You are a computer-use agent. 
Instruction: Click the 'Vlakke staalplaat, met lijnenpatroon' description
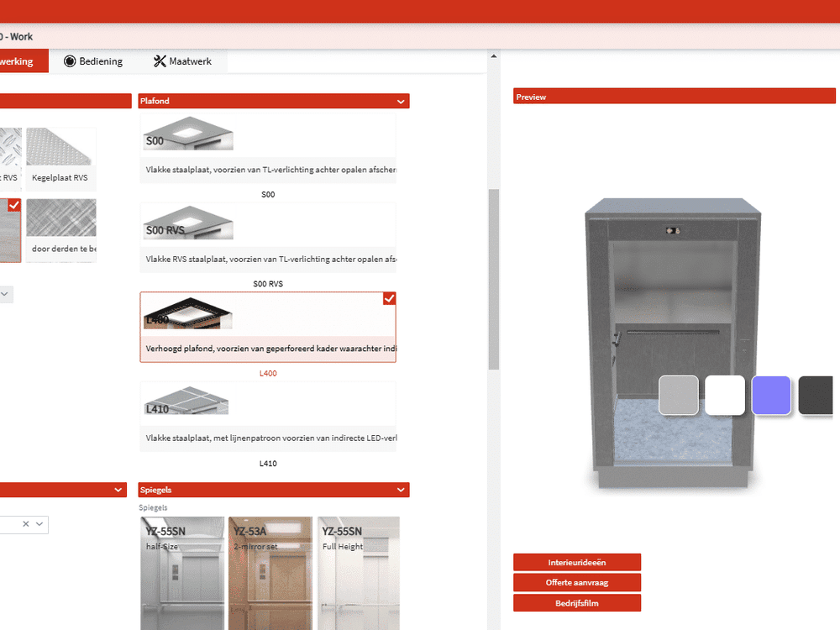[x=270, y=438]
